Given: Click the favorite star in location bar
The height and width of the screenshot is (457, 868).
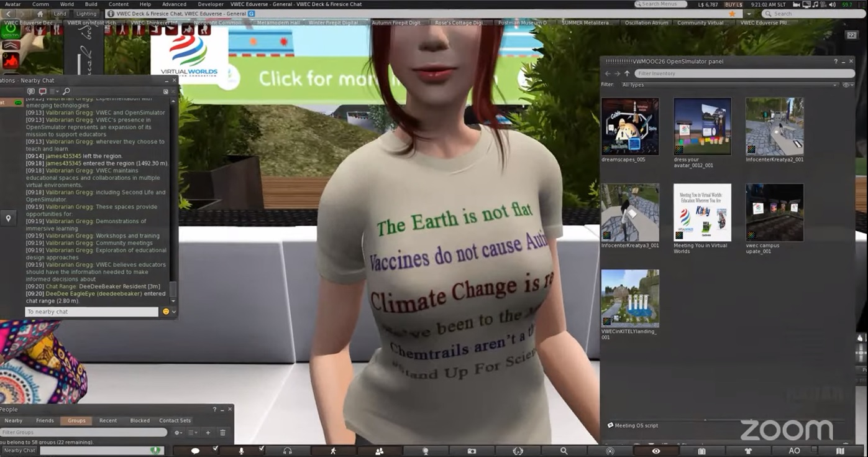Looking at the screenshot, I should (733, 14).
